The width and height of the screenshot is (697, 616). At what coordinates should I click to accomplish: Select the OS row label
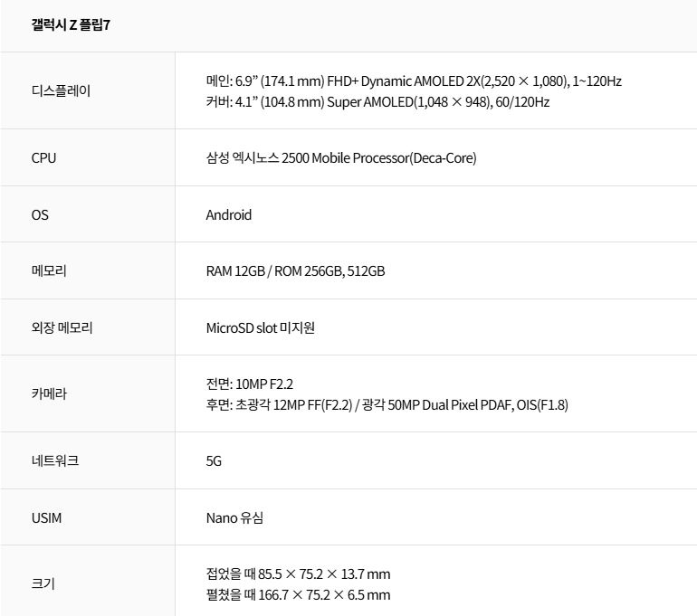40,214
